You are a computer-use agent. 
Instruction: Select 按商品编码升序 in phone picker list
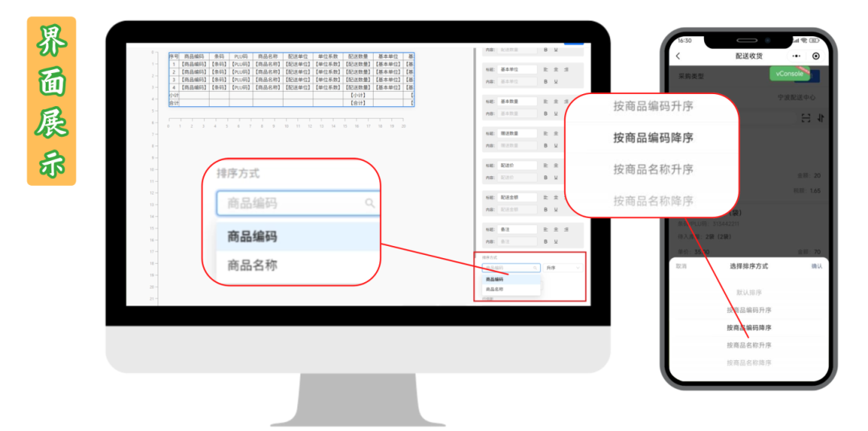(x=749, y=310)
